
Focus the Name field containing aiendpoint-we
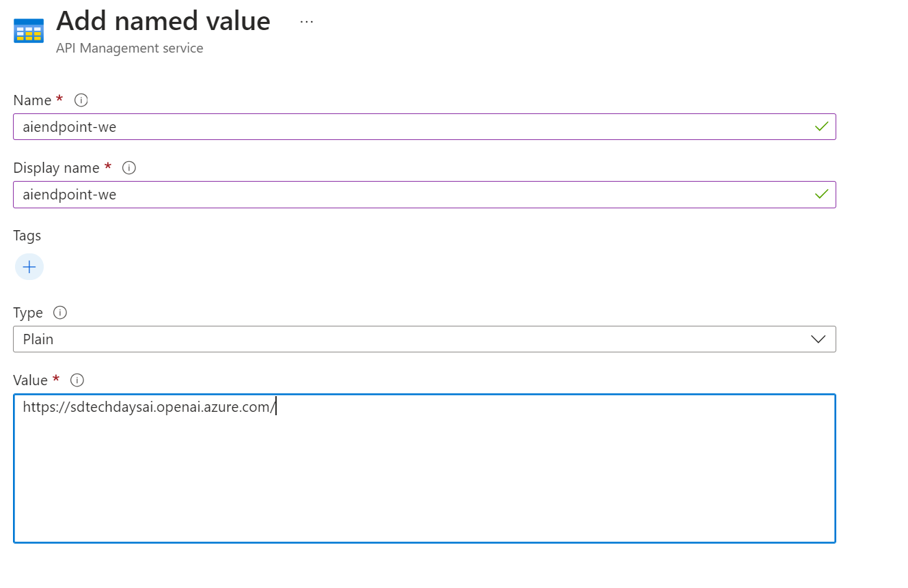point(410,127)
